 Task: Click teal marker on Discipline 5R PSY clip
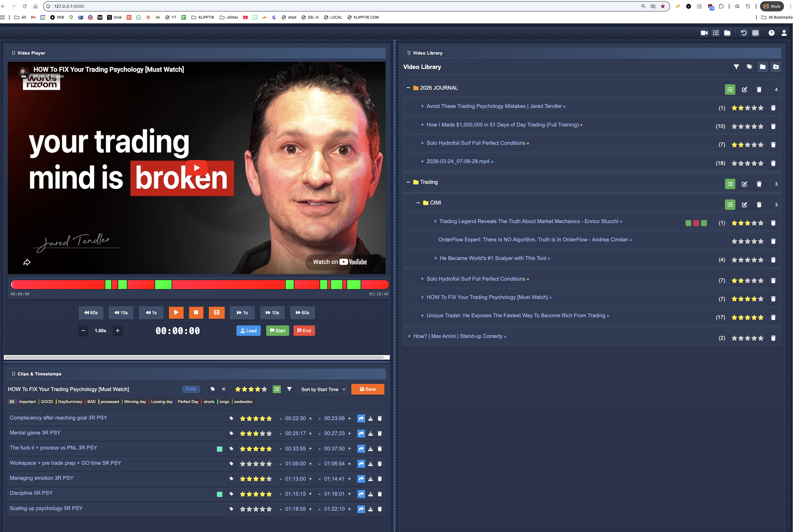coord(220,494)
